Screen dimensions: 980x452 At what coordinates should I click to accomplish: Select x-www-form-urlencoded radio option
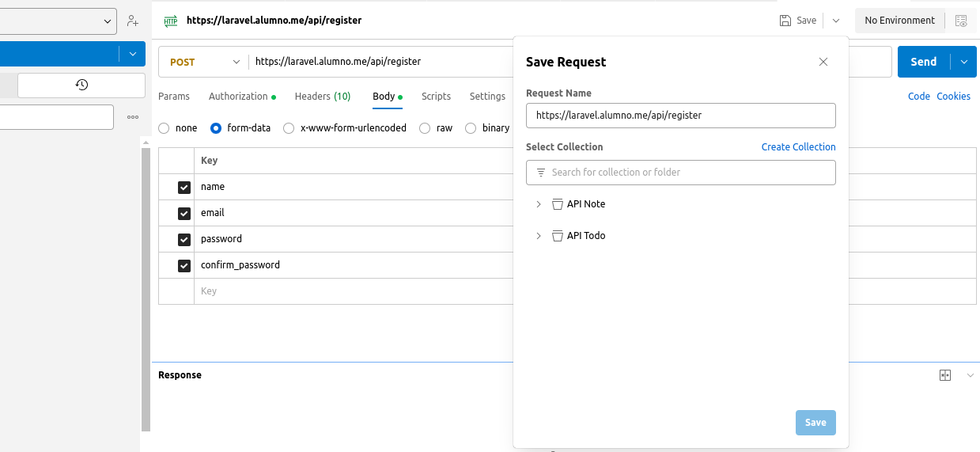point(289,128)
